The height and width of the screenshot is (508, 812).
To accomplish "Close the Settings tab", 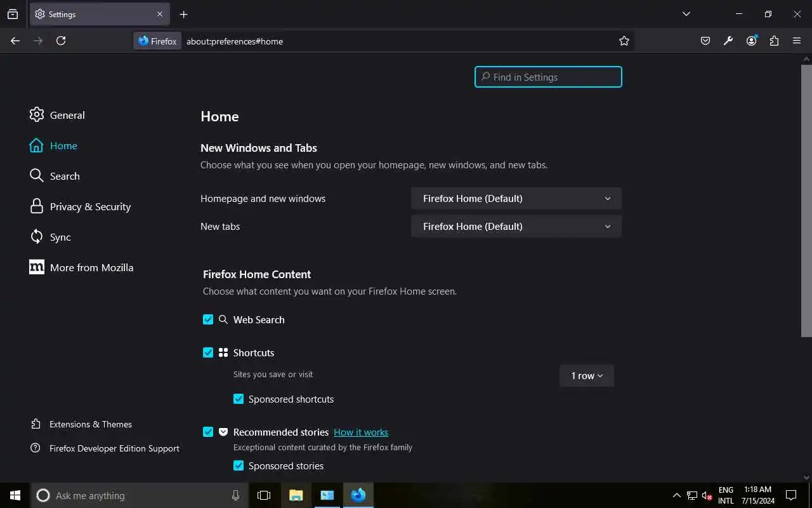I will pyautogui.click(x=160, y=14).
